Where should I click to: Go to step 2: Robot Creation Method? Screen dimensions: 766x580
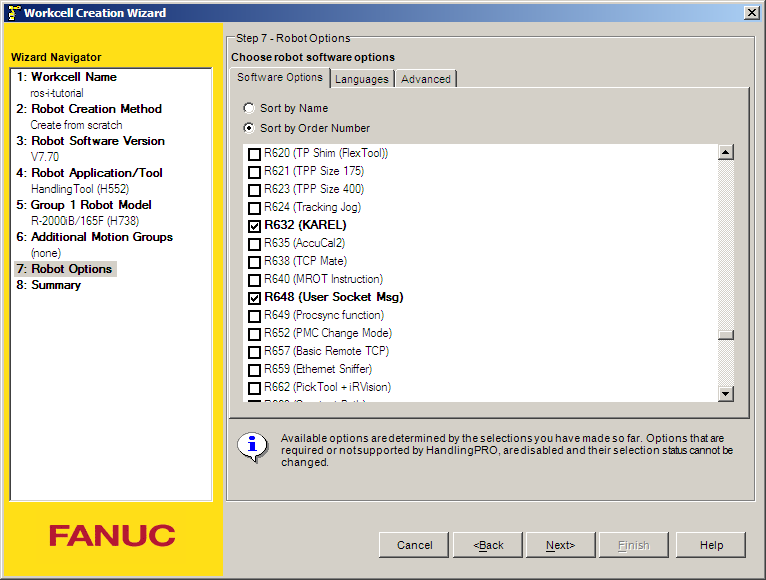pos(89,108)
